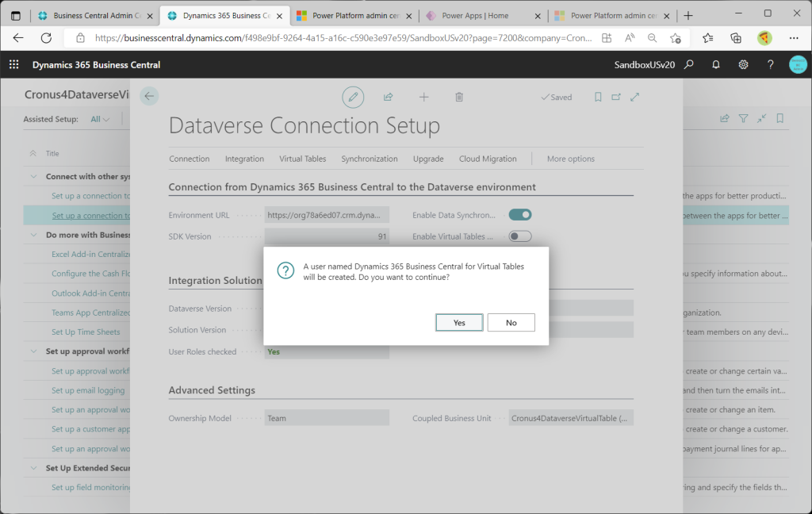
Task: Click the browser back arrow
Action: coord(18,38)
